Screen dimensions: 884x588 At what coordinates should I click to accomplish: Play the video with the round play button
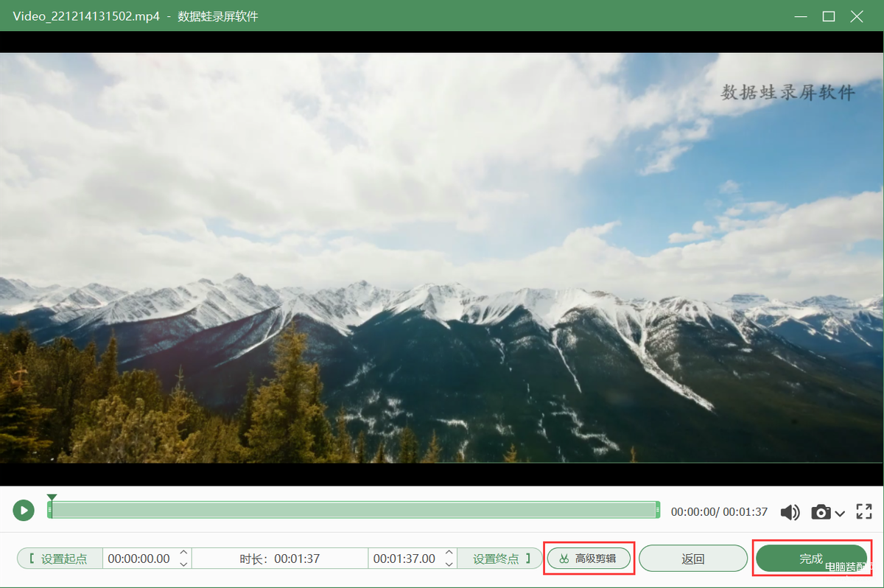click(24, 510)
